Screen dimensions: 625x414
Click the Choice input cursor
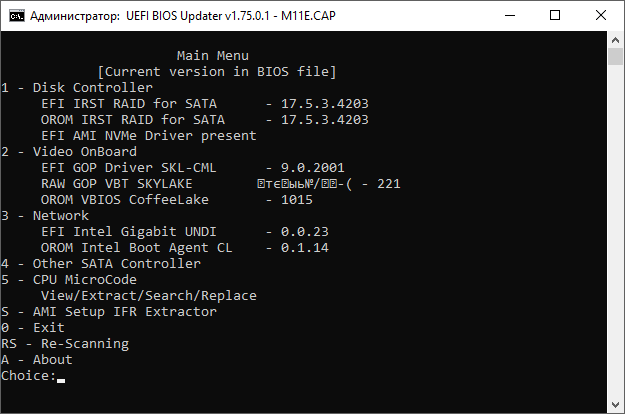(x=61, y=381)
